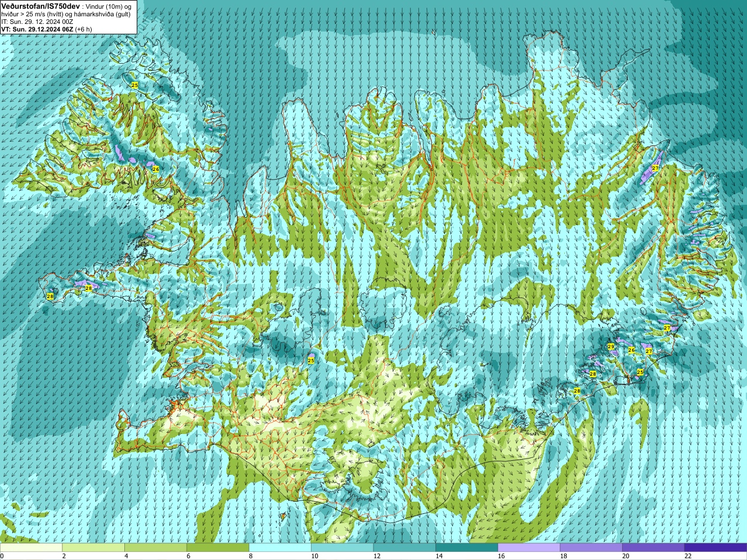The image size is (747, 560).
Task: Click the '2' tick label on the scale
Action: click(64, 556)
